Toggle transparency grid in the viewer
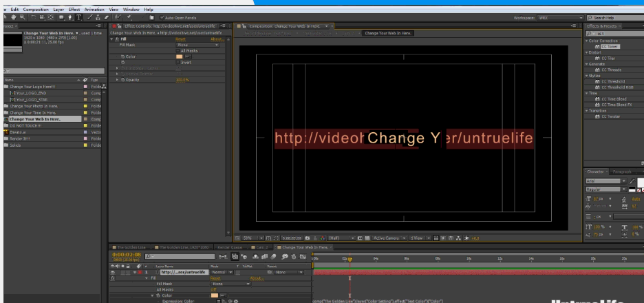The image size is (644, 303). (367, 238)
